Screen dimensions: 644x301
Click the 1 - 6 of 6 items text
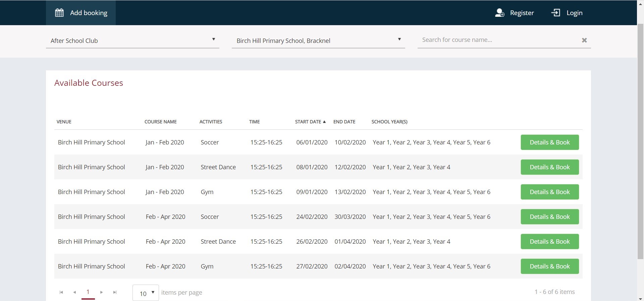click(x=555, y=292)
